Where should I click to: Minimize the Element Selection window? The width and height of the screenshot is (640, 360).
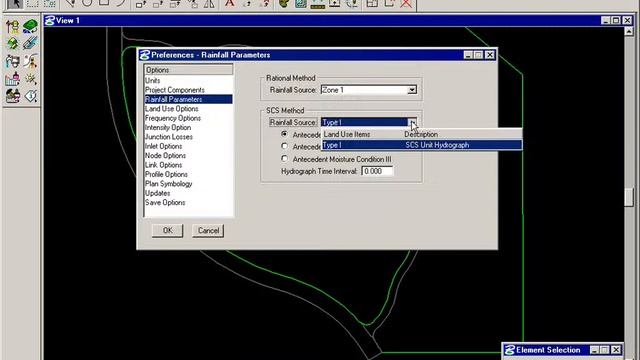pyautogui.click(x=595, y=350)
